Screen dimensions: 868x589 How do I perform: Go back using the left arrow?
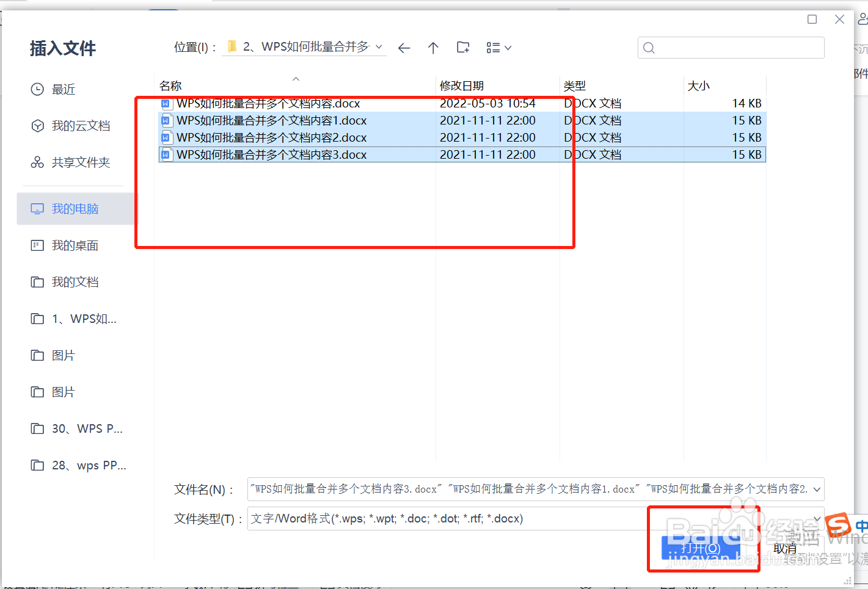coord(404,48)
